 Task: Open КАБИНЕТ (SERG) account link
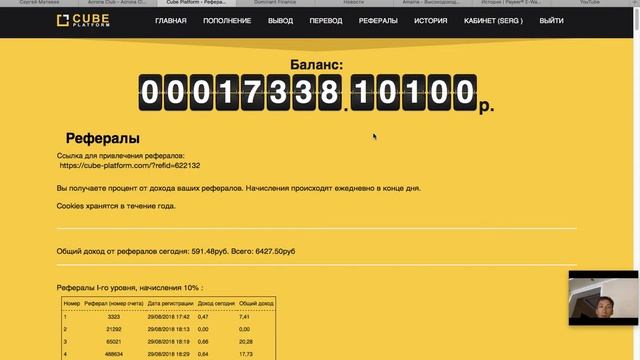point(493,21)
